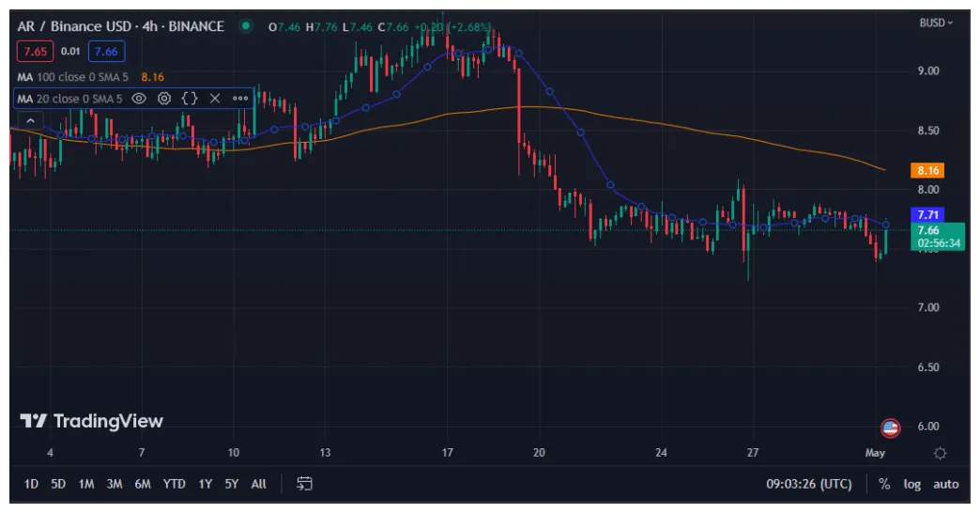Image resolution: width=980 pixels, height=513 pixels.
Task: Click the US economic event flag icon
Action: (890, 427)
